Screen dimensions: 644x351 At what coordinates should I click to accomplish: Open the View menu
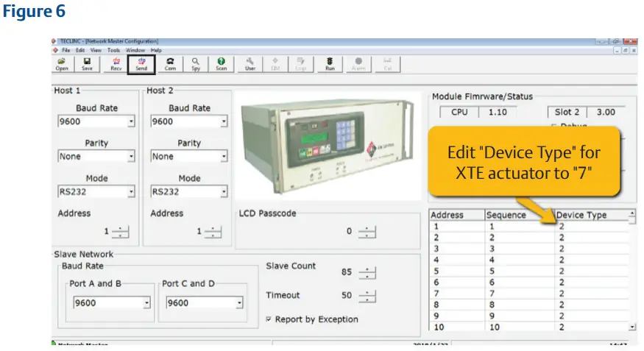coord(96,50)
